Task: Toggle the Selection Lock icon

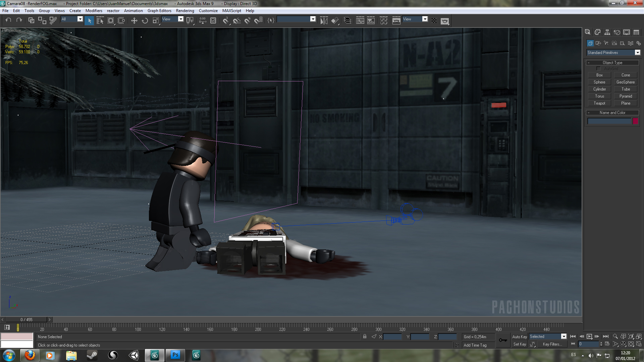Action: pyautogui.click(x=365, y=337)
